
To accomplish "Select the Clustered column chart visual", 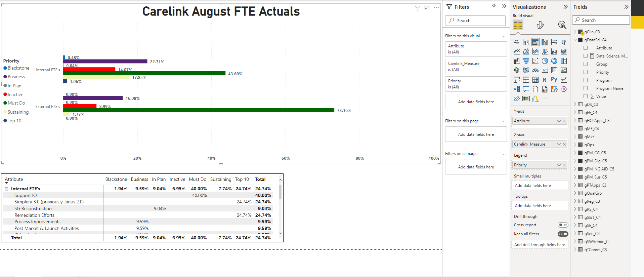I will click(545, 42).
